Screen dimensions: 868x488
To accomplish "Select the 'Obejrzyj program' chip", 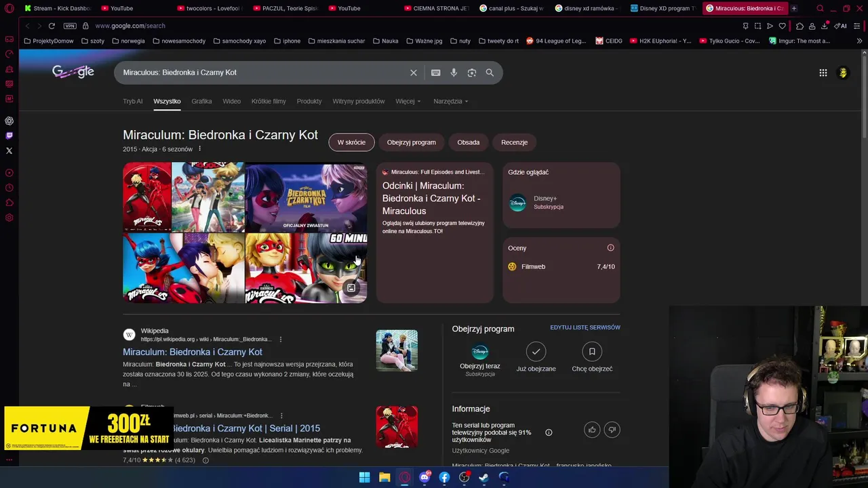I will coord(411,142).
